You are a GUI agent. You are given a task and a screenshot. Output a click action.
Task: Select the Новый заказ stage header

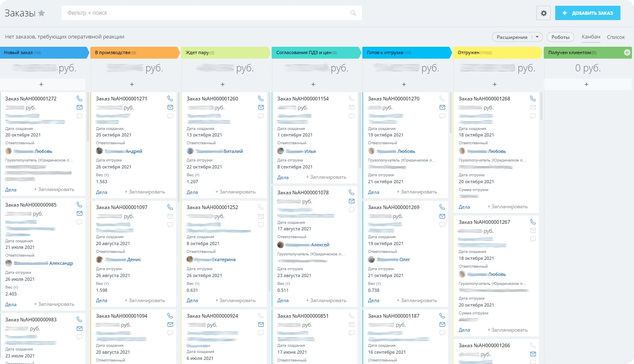44,52
